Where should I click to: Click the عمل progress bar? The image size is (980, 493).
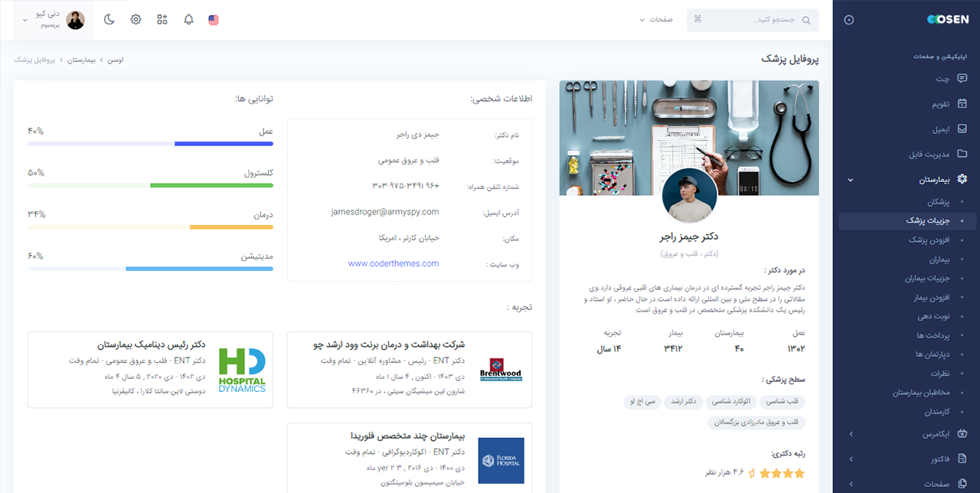[150, 144]
